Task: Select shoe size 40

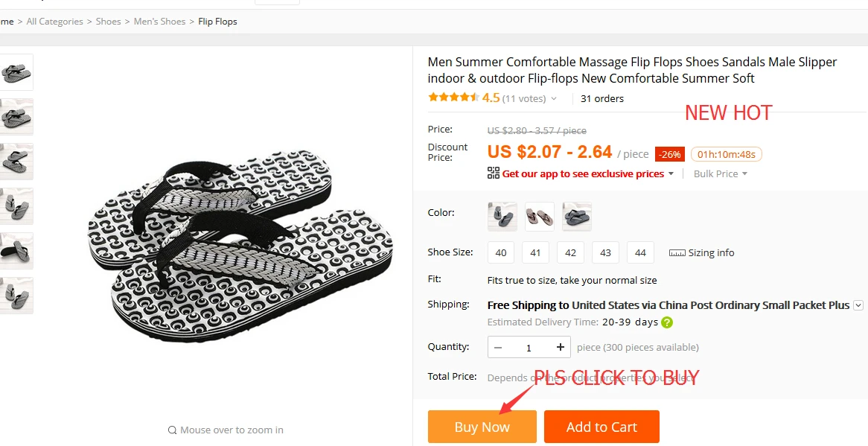Action: [x=501, y=252]
